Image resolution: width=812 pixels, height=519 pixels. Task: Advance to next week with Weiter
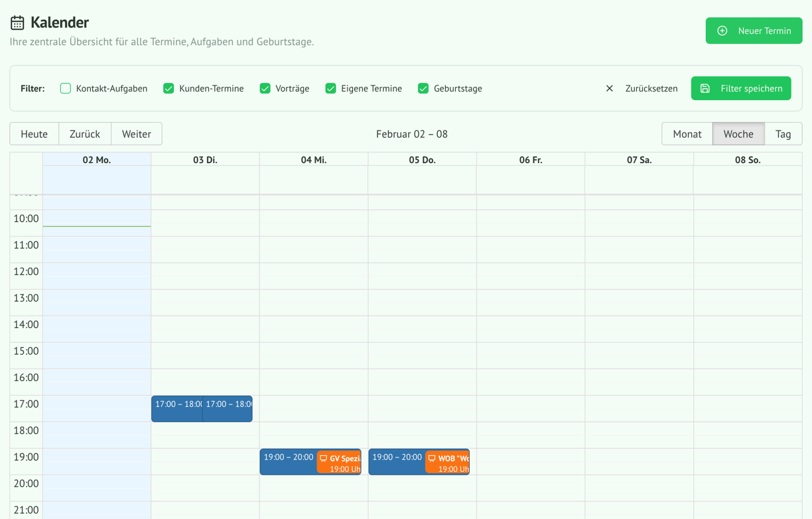[x=137, y=134]
